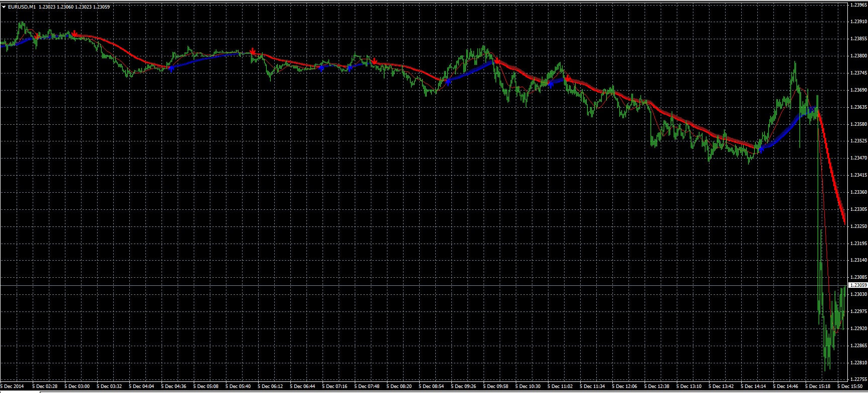Click the 1.23415 level on price scale
The height and width of the screenshot is (393, 868).
(x=857, y=175)
